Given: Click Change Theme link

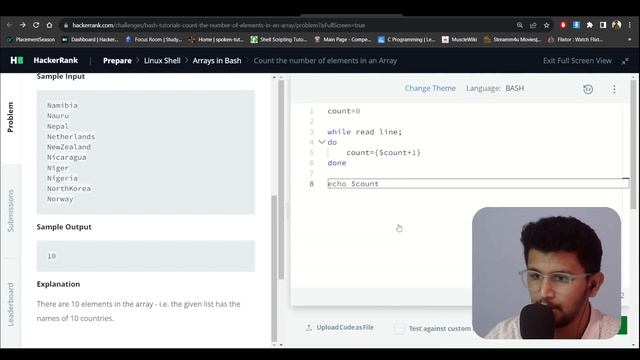Looking at the screenshot, I should (430, 88).
